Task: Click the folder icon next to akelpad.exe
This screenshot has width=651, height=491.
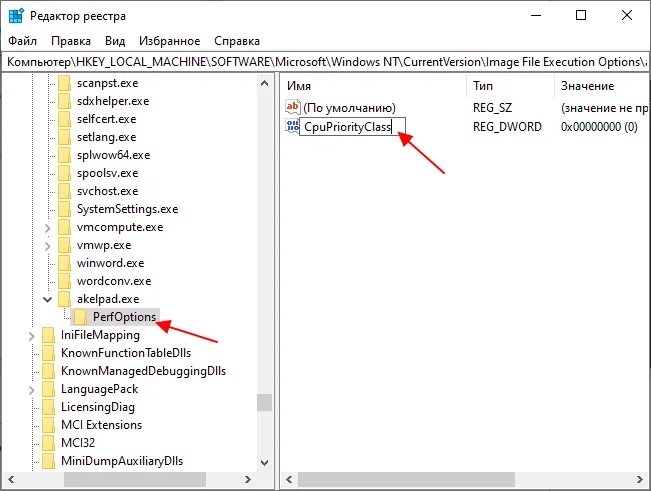Action: point(64,299)
